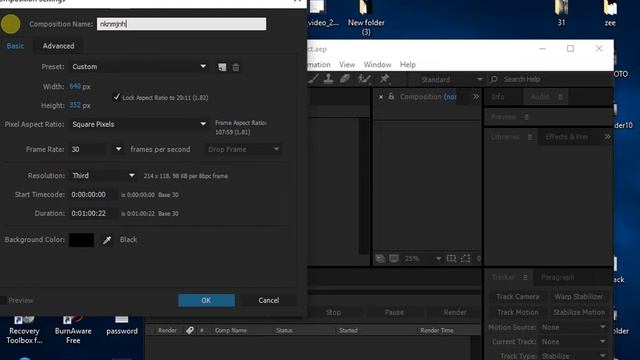Toggle the Composition panel lock icon
This screenshot has height=360, width=640.
(391, 96)
